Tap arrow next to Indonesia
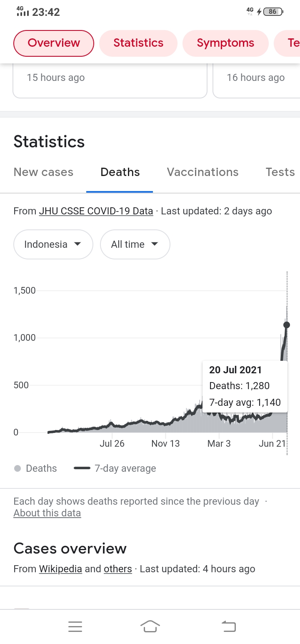 click(x=77, y=244)
